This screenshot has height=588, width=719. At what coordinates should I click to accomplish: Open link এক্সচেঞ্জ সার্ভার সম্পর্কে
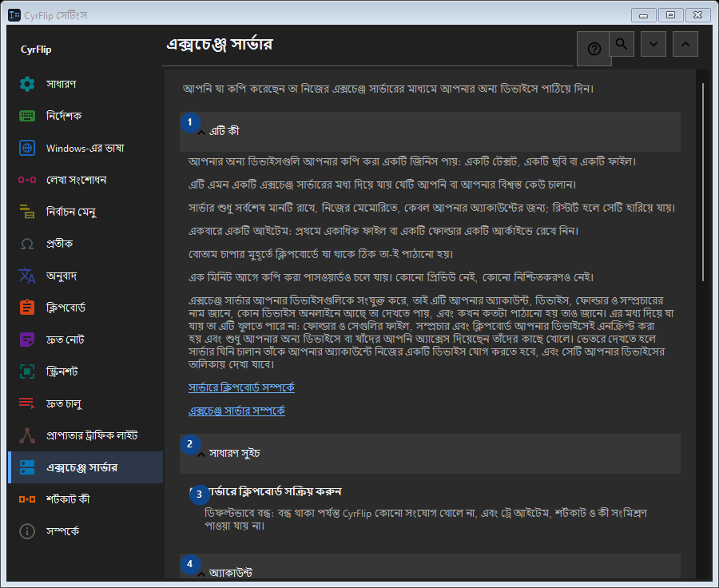coord(236,411)
